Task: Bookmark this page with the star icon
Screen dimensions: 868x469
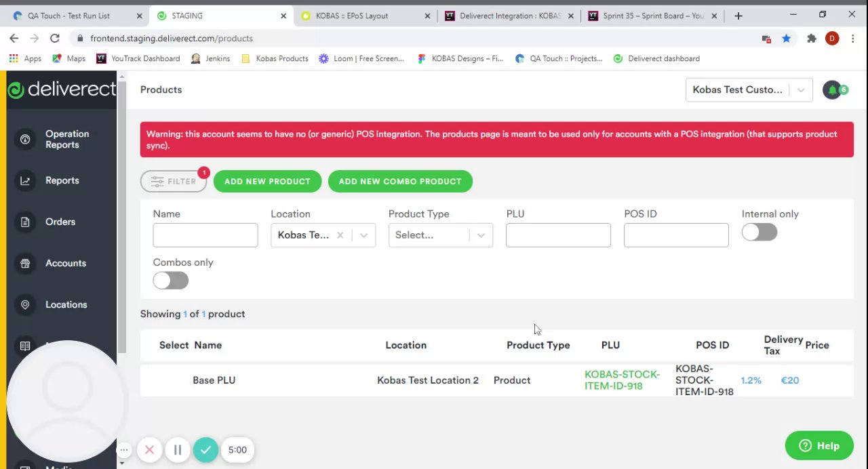Action: click(786, 39)
